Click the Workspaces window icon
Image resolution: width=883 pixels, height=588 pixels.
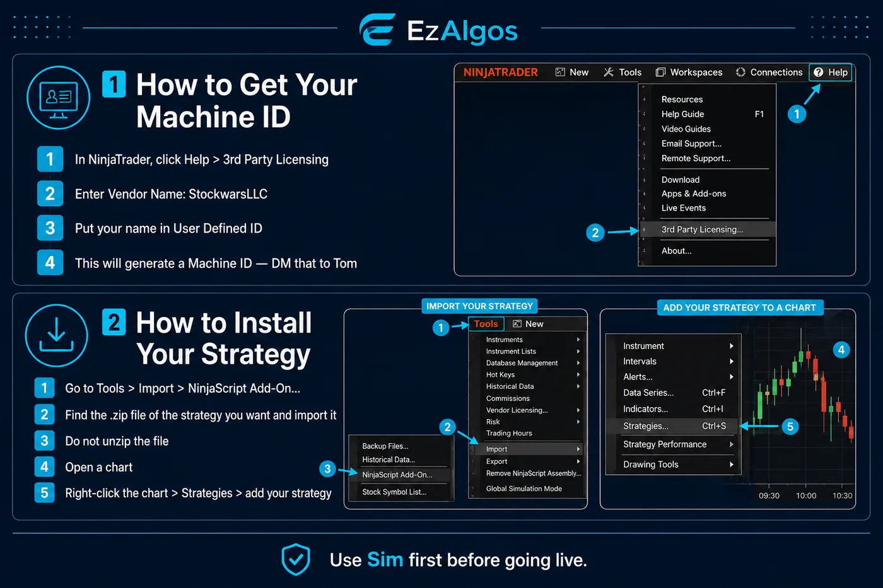click(x=660, y=72)
